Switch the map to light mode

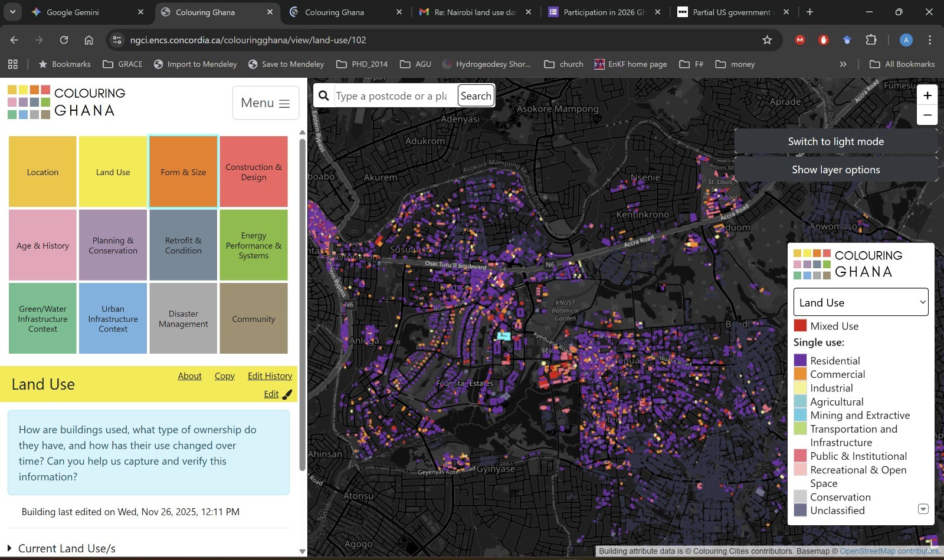(x=835, y=141)
